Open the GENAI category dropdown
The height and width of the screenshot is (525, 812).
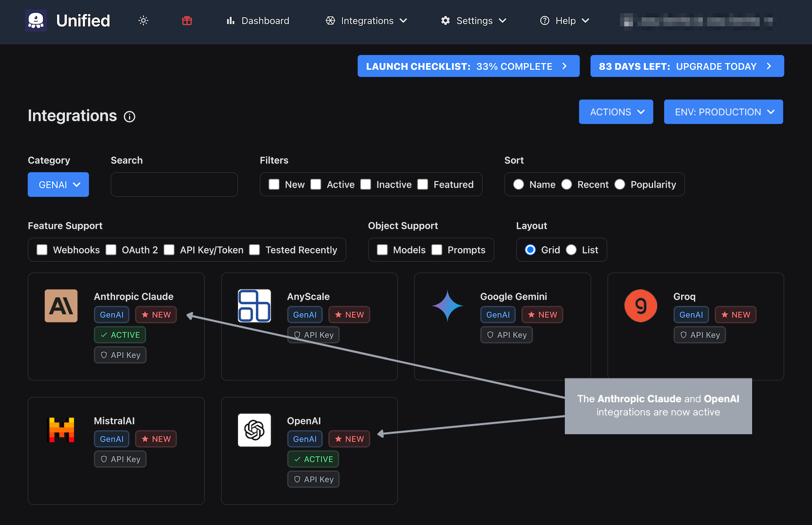[58, 184]
